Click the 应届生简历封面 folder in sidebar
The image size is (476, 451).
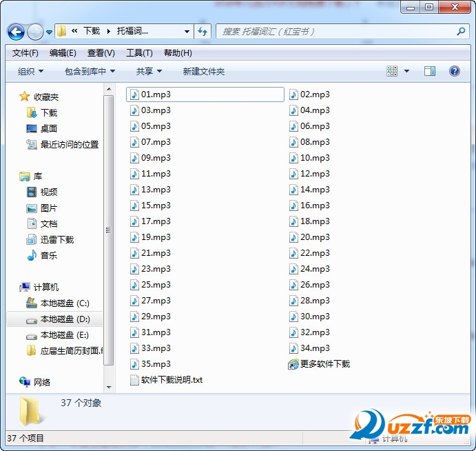click(x=64, y=351)
